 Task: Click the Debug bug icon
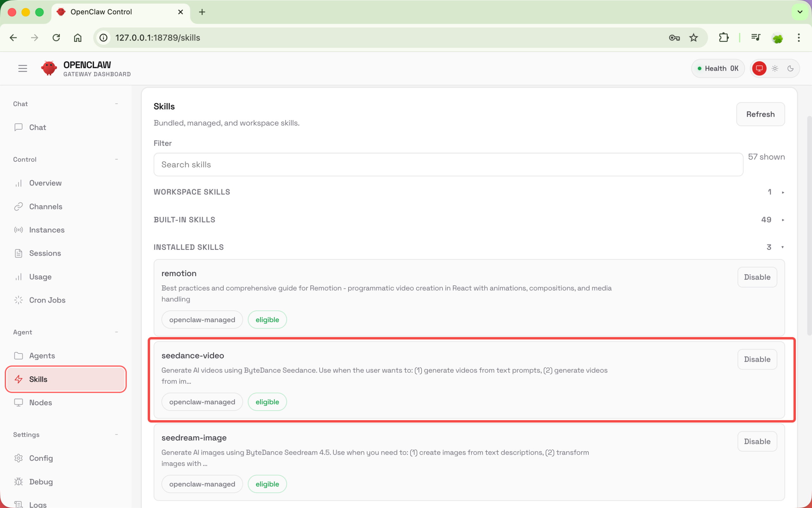(18, 481)
